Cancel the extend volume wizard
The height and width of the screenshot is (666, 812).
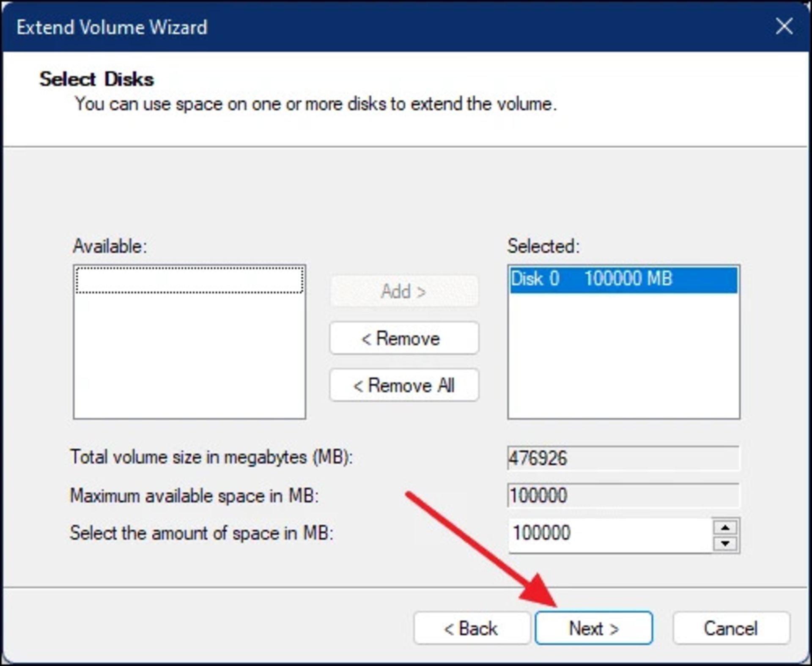(731, 628)
